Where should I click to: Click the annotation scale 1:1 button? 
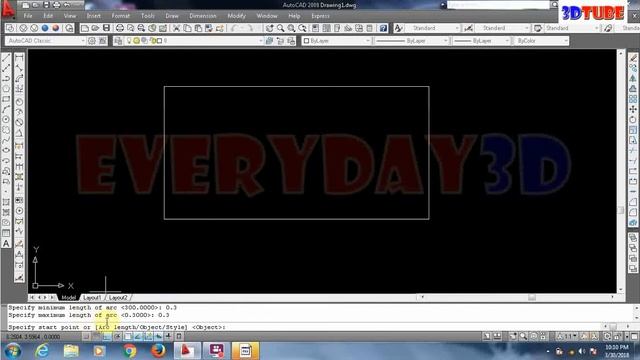[x=567, y=336]
